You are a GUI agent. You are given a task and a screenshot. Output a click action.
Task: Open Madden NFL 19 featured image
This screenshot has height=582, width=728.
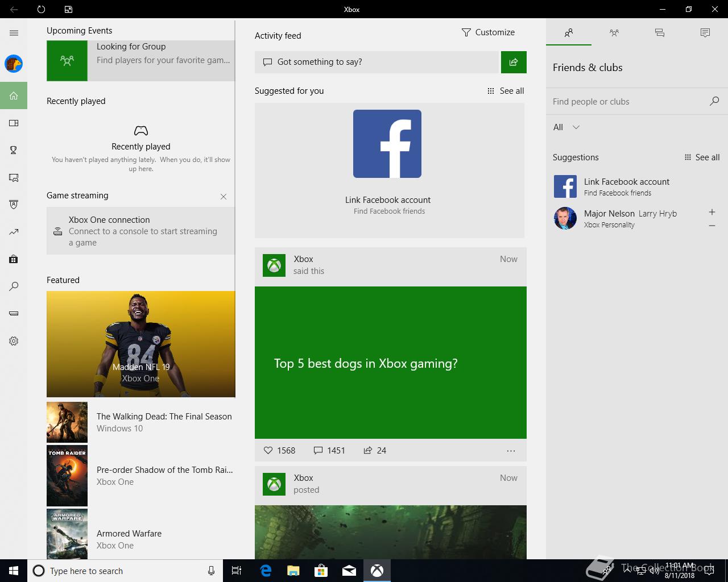[x=141, y=344]
